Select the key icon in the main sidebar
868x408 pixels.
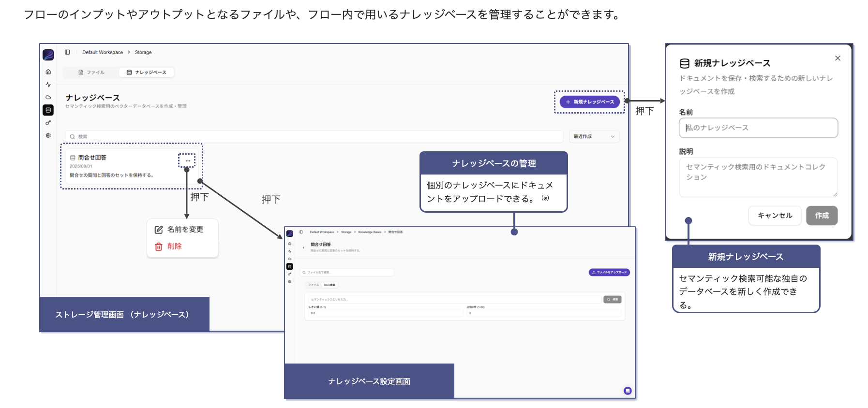click(48, 123)
